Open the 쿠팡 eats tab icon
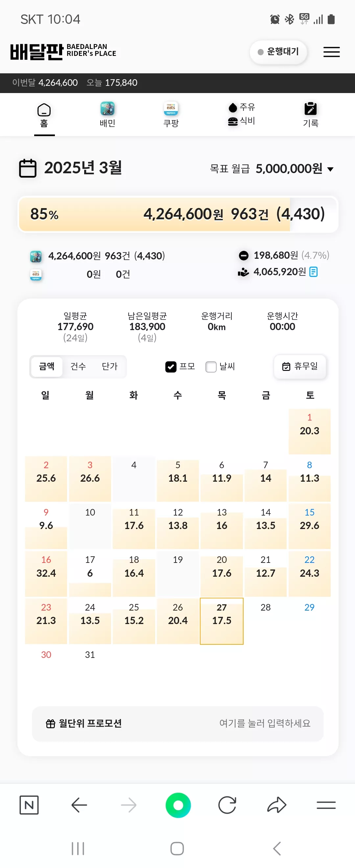Viewport: 355px width, 868px height. [x=171, y=109]
